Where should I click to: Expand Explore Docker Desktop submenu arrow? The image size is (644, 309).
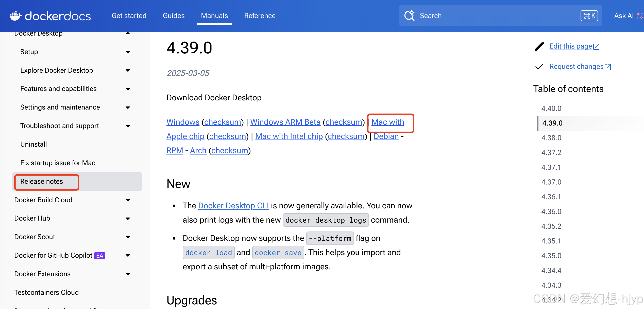(x=128, y=71)
